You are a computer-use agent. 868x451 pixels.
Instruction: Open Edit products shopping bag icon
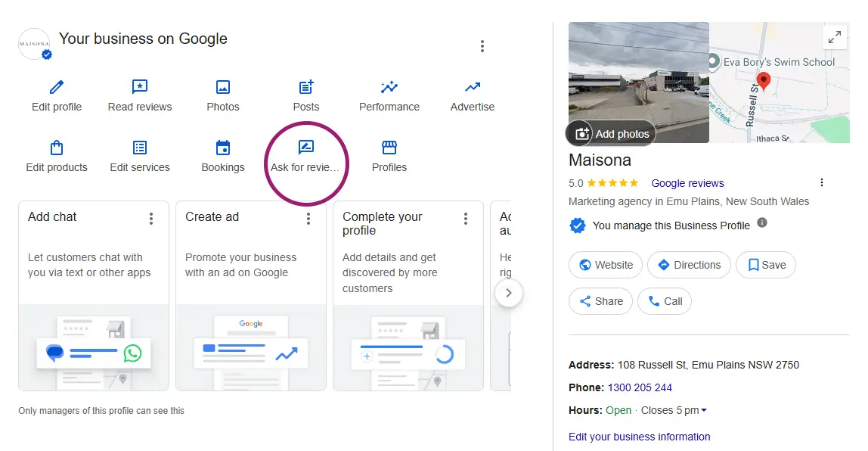(57, 148)
